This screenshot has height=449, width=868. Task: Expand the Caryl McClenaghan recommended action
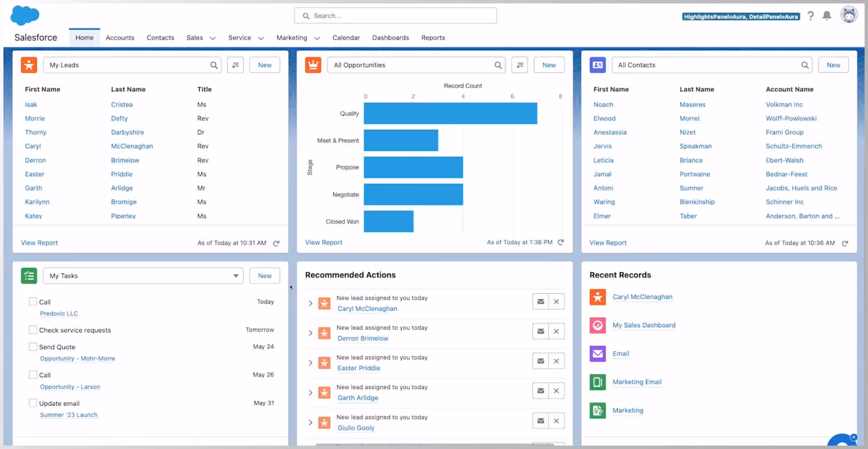pyautogui.click(x=310, y=304)
